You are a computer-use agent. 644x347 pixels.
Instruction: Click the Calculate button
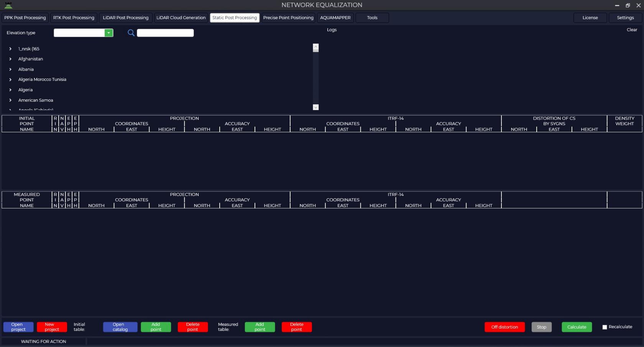[x=577, y=327]
